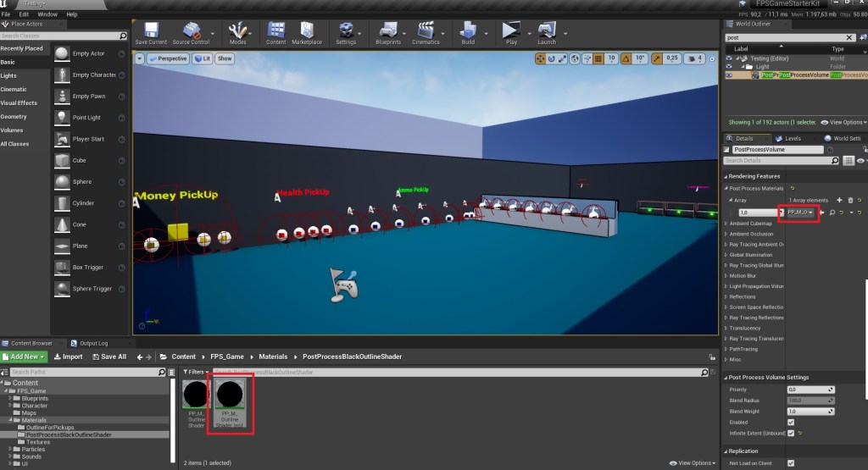Expand the Ambient Occlusion section
The width and height of the screenshot is (868, 470).
(x=753, y=234)
